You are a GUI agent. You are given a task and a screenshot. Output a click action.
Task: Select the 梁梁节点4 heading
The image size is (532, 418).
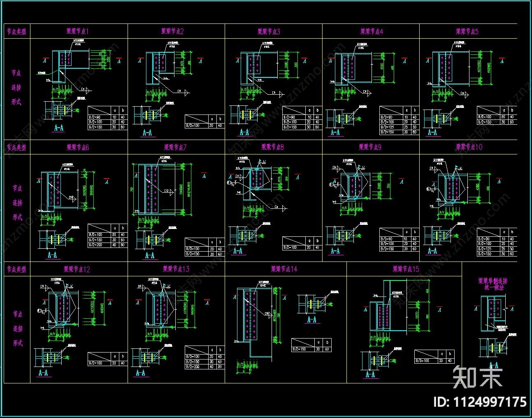372,31
